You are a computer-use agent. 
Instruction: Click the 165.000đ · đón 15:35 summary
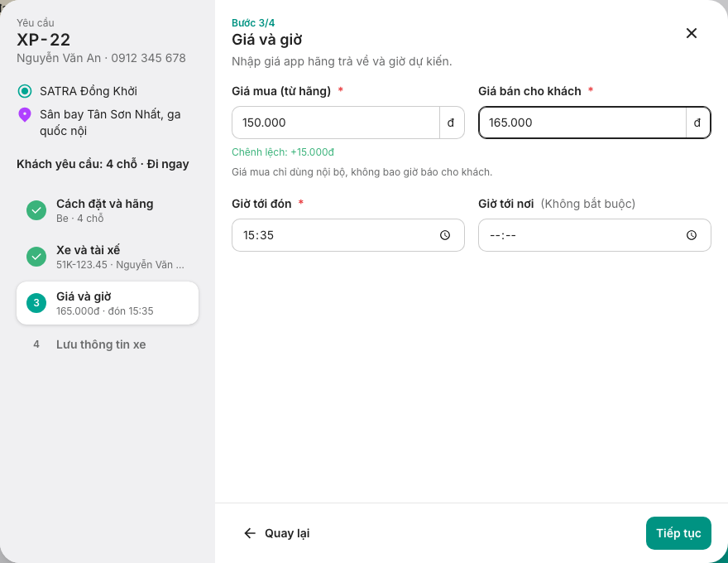tap(105, 311)
